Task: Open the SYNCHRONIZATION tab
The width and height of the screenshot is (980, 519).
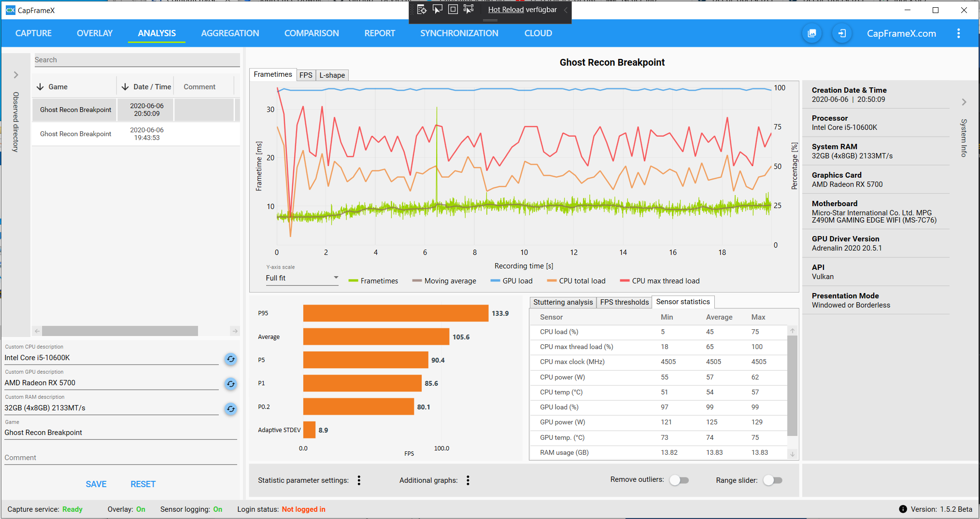Action: click(x=459, y=33)
